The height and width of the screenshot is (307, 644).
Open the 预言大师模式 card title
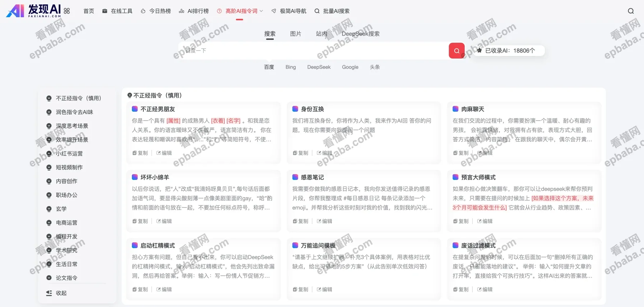(x=478, y=177)
